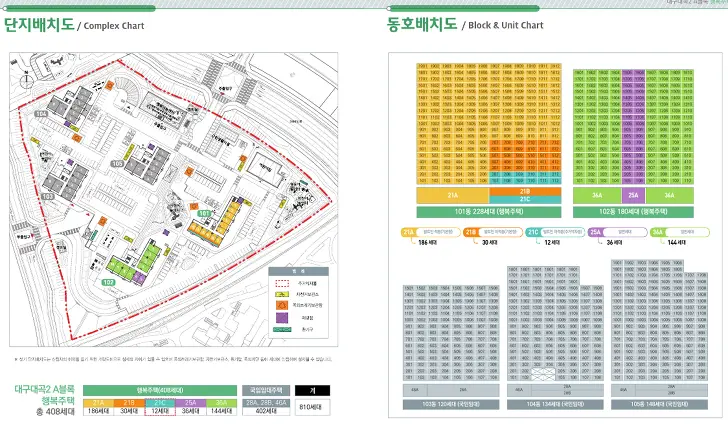Select the 102 building label on site map
The image size is (728, 424).
pyautogui.click(x=108, y=282)
